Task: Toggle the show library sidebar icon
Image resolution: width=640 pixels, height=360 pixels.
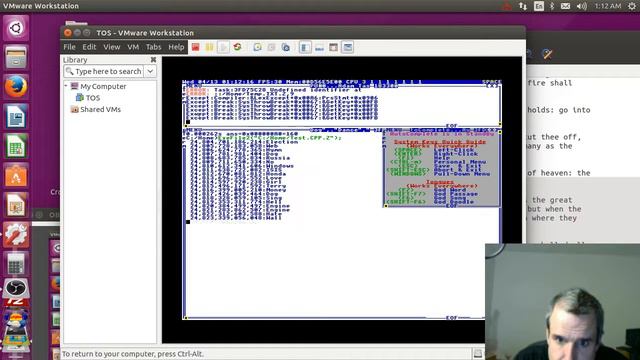Action: (305, 47)
